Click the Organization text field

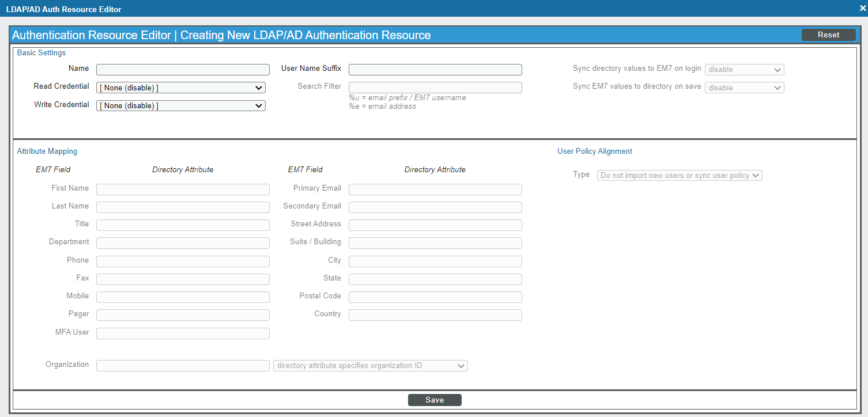tap(183, 366)
